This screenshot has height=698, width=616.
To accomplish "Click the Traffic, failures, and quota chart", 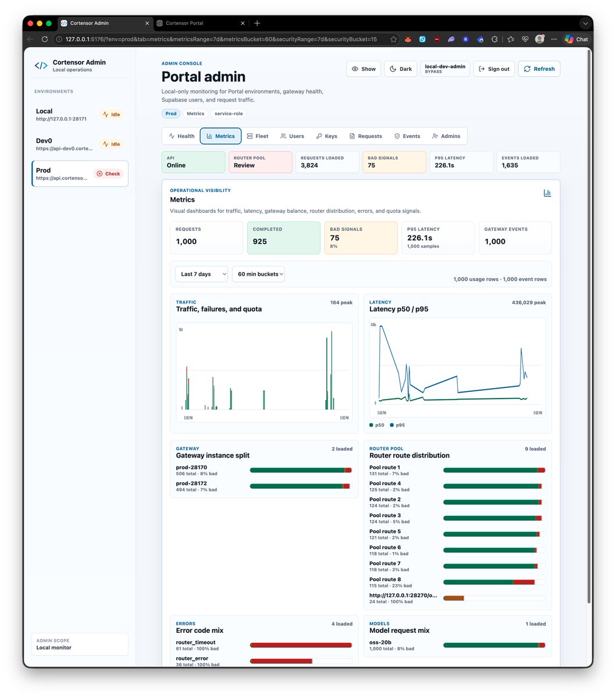I will click(x=264, y=372).
